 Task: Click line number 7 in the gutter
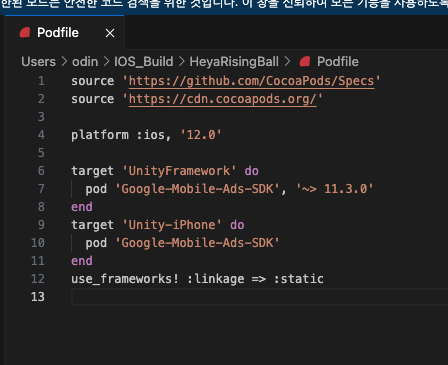[41, 189]
